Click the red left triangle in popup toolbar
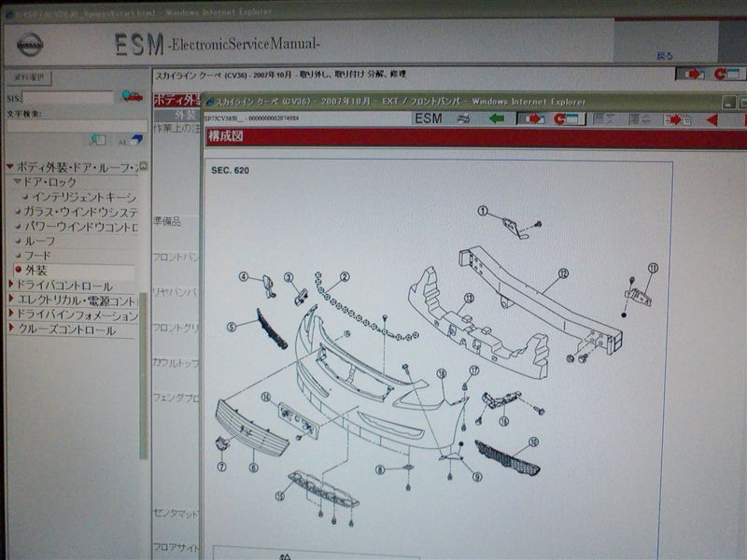This screenshot has width=747, height=560. (712, 120)
